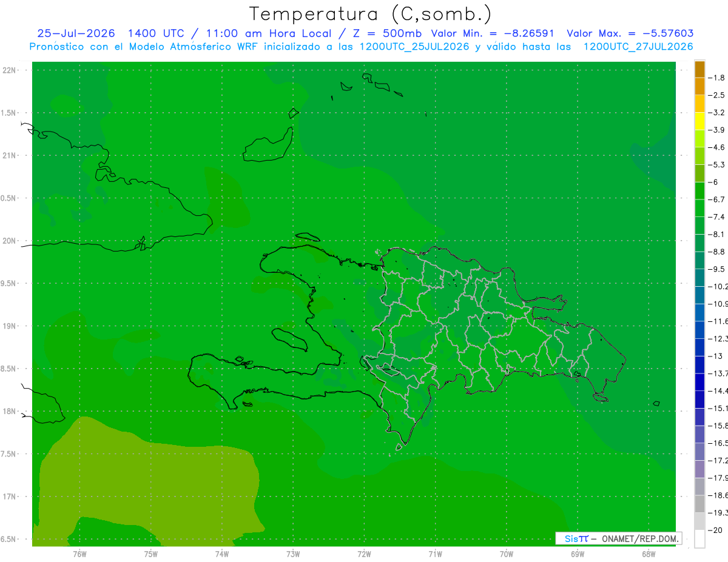The height and width of the screenshot is (562, 728).
Task: Click the "17N" latitude label
Action: tap(9, 497)
